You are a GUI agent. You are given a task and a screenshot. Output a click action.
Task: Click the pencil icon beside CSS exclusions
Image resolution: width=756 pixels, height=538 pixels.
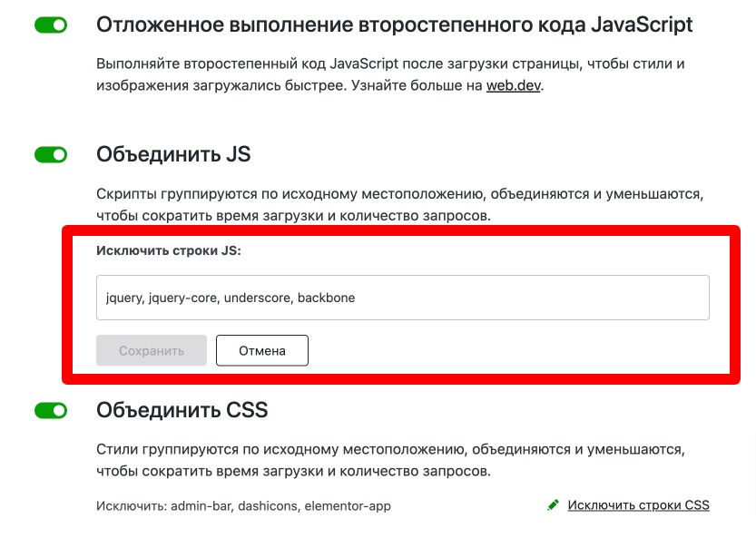click(554, 505)
